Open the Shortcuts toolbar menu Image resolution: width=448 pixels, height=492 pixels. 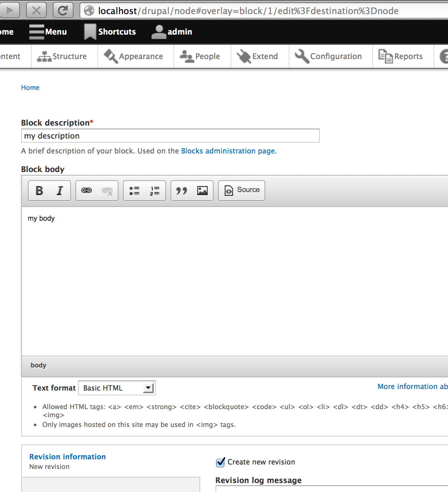click(x=110, y=32)
